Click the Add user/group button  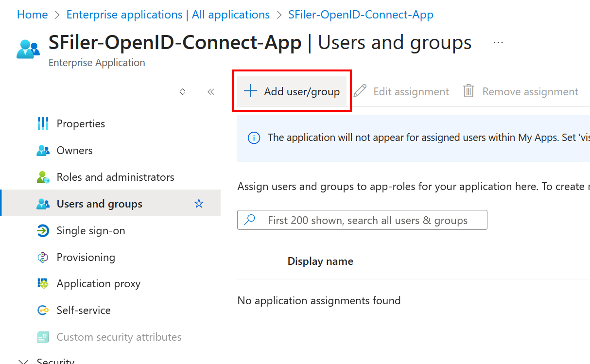pyautogui.click(x=292, y=91)
